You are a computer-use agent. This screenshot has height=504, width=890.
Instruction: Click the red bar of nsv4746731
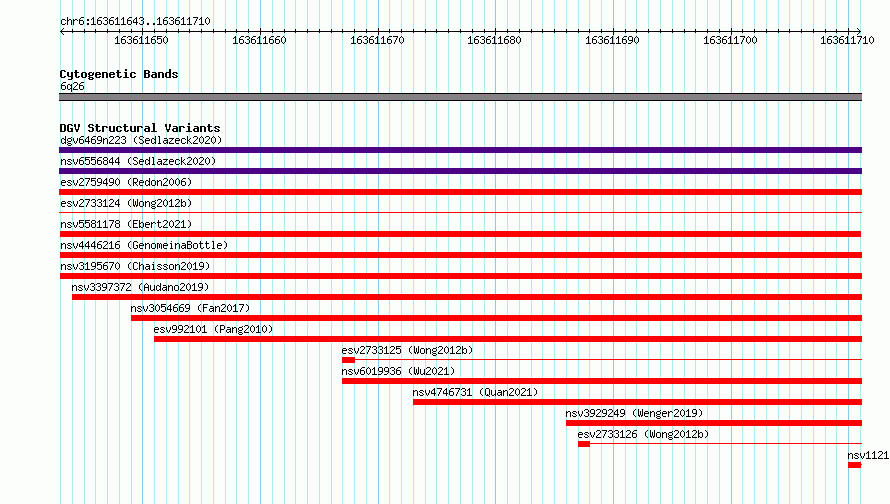tap(637, 402)
